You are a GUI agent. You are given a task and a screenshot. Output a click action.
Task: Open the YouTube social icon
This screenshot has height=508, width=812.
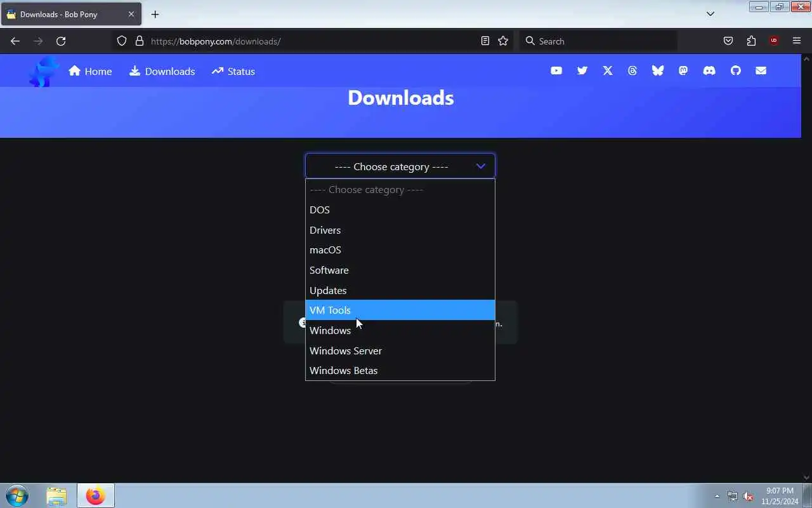click(x=556, y=71)
